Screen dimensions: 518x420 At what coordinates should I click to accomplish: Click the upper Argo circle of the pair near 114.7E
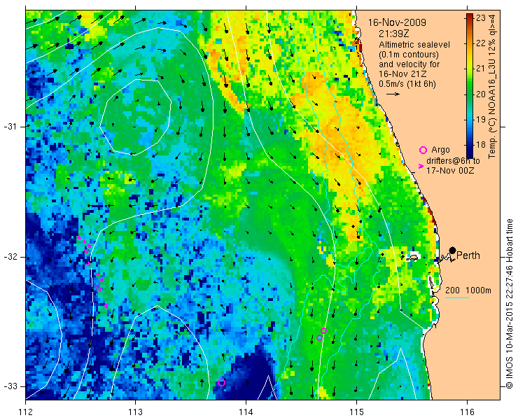323,331
